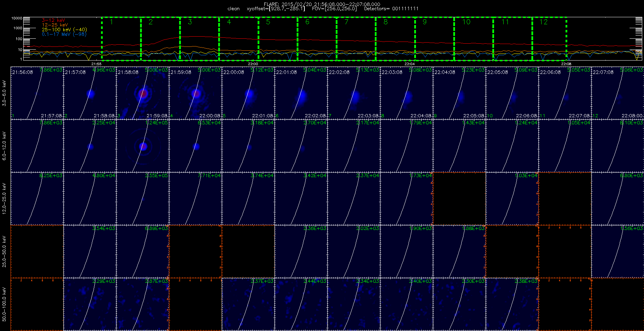Screen dimensions: 644x331
Task: Open the 3.0-6.0 keV image starting 21:59:08
Action: 195,93
